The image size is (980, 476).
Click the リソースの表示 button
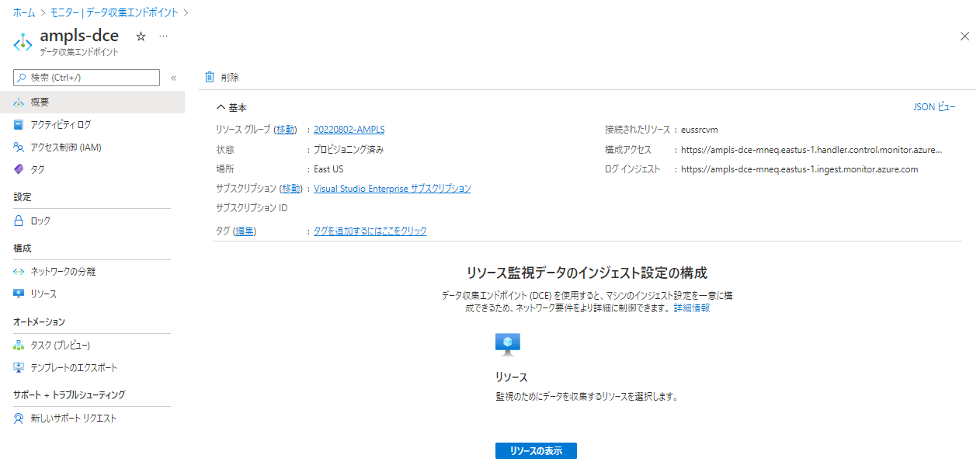click(x=536, y=451)
